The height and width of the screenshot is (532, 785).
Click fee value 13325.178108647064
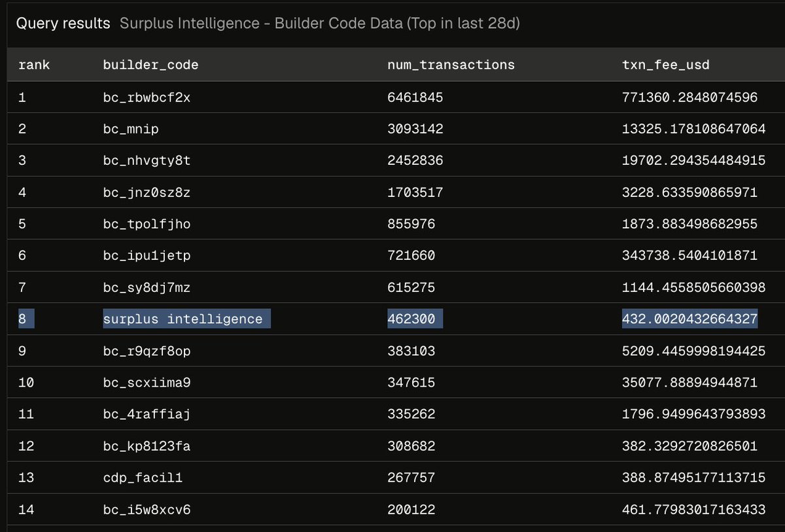coord(693,129)
